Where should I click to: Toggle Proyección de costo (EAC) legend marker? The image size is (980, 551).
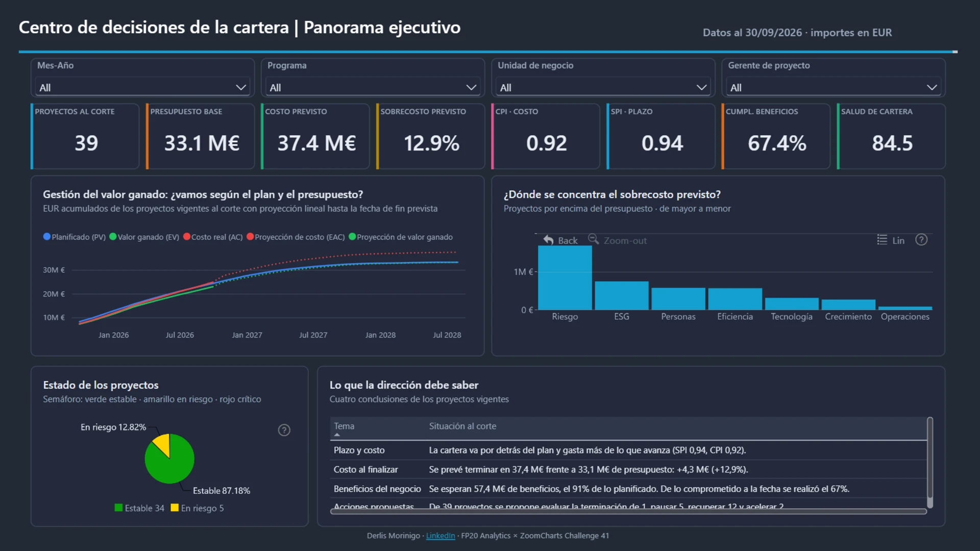pos(250,237)
